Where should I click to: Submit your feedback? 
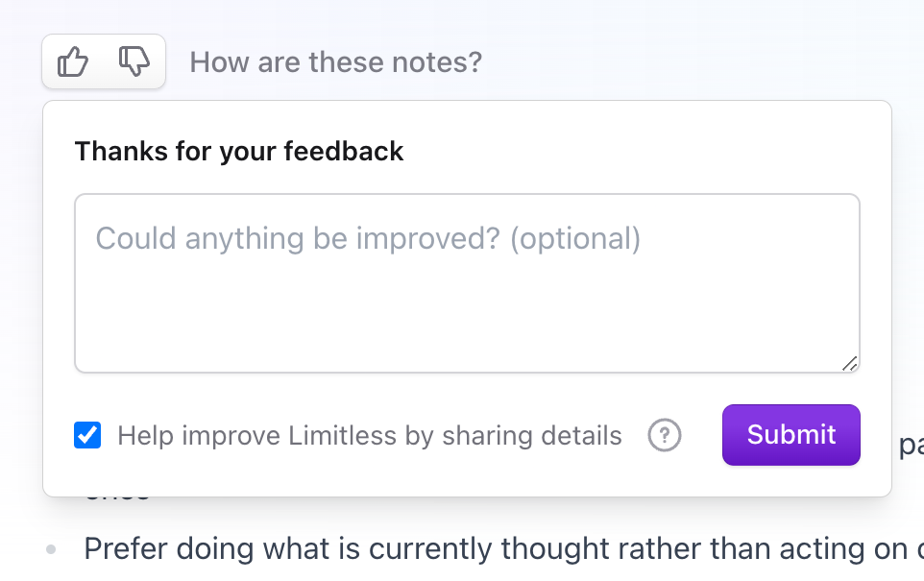point(790,435)
